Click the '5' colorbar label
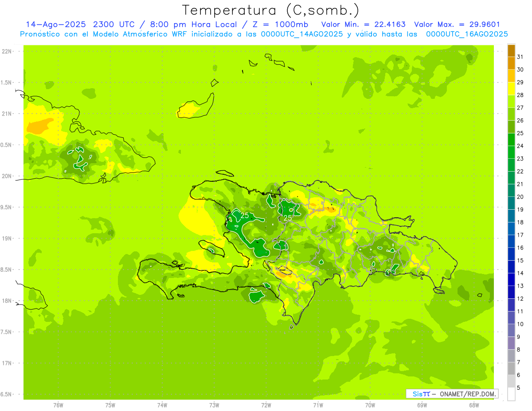 tap(519, 388)
